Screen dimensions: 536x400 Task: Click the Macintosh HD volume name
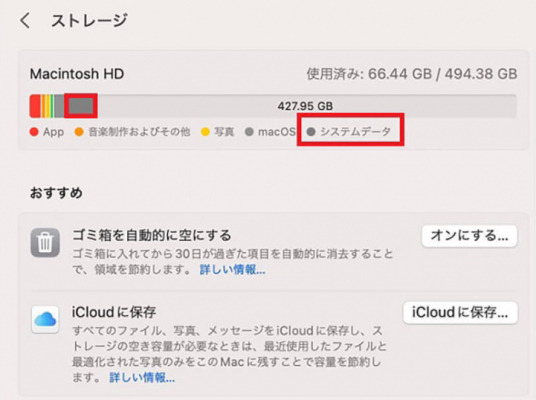tap(77, 74)
